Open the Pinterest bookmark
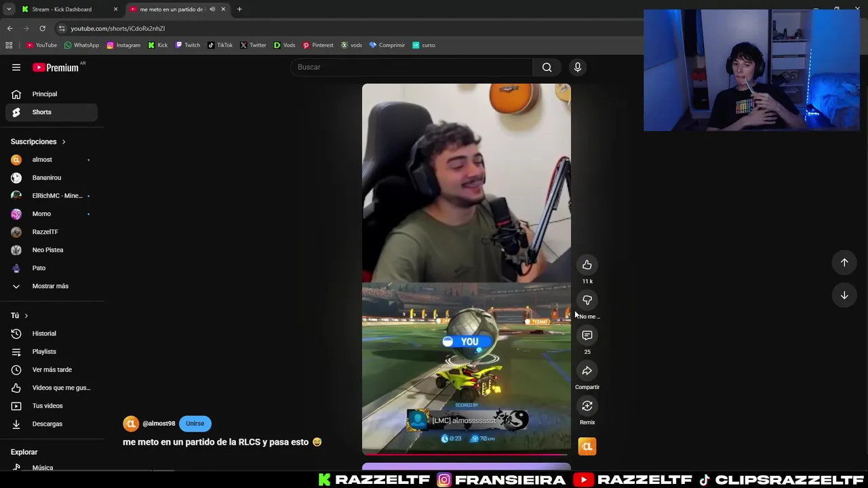 coord(318,45)
